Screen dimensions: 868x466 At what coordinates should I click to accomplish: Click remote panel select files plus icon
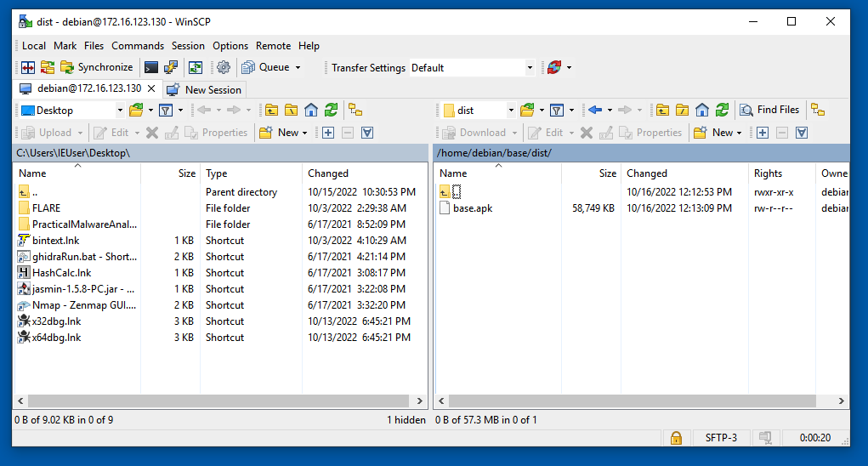click(x=763, y=133)
